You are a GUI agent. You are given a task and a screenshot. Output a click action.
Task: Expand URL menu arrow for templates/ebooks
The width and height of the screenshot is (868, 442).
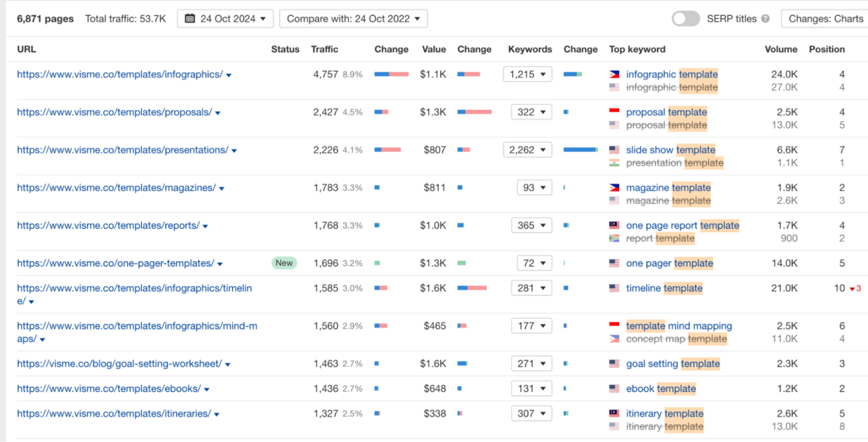click(x=208, y=389)
